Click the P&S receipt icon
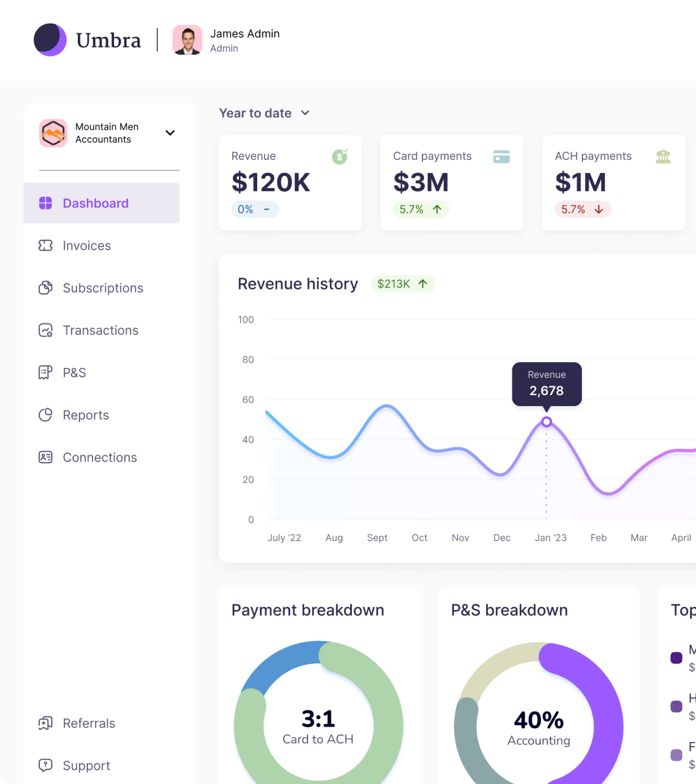 tap(46, 372)
